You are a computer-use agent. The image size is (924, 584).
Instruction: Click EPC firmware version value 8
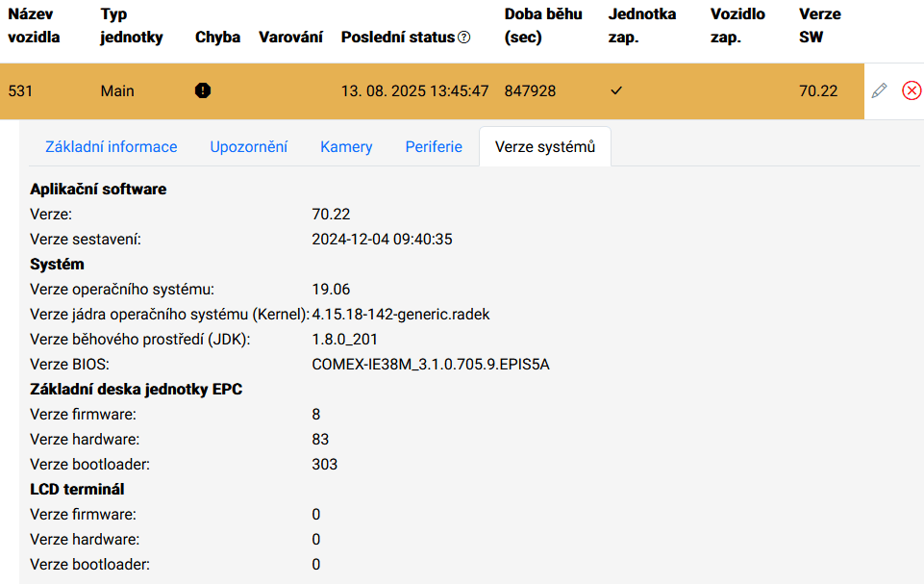[316, 415]
